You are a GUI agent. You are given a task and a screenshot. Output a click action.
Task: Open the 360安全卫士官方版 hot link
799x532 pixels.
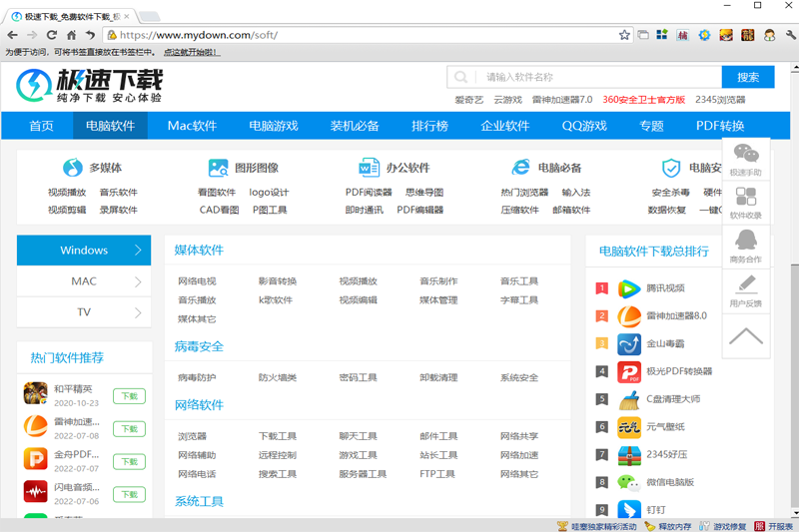(x=643, y=100)
